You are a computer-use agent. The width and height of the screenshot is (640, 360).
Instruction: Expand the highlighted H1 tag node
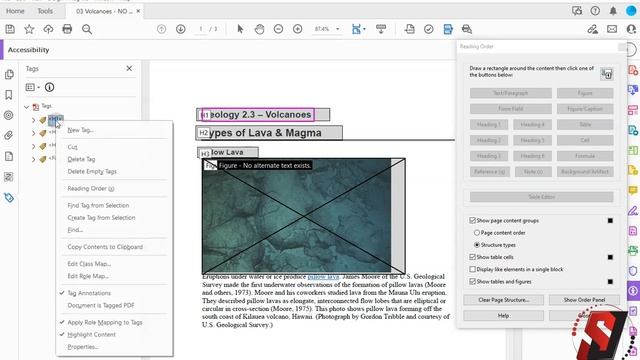click(x=33, y=120)
